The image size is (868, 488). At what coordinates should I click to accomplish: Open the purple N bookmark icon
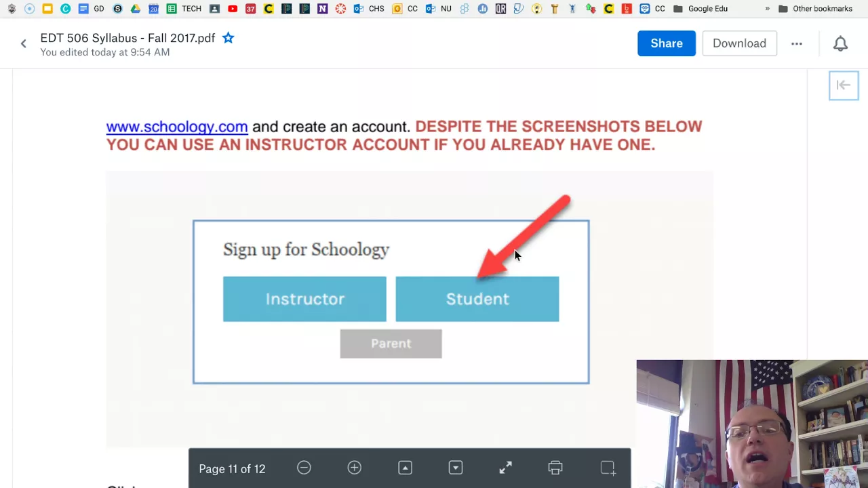pyautogui.click(x=322, y=9)
